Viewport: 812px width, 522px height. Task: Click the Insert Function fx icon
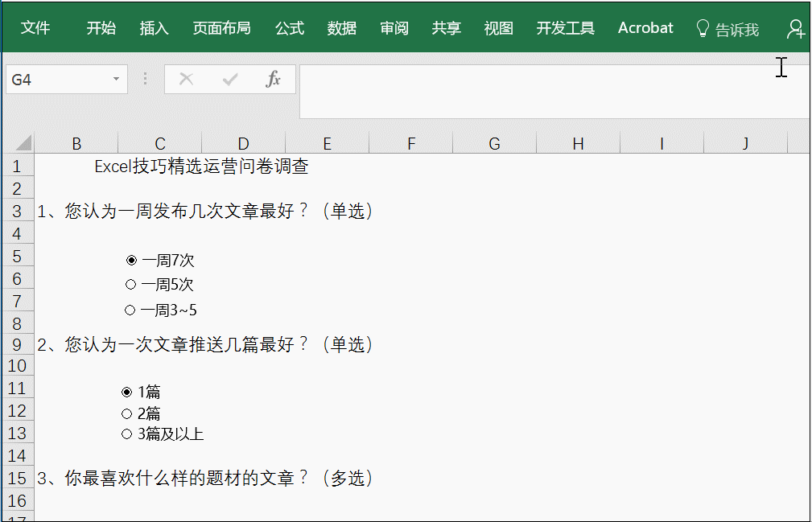tap(273, 79)
